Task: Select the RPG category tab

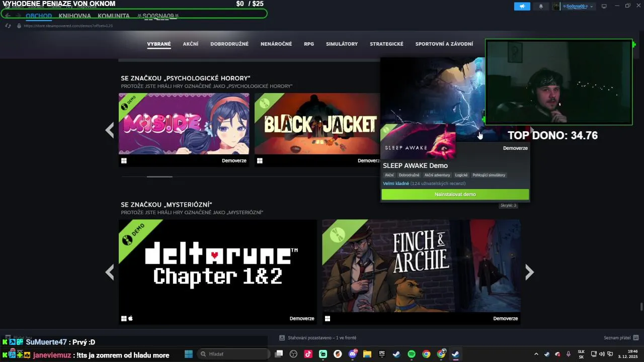Action: (309, 44)
